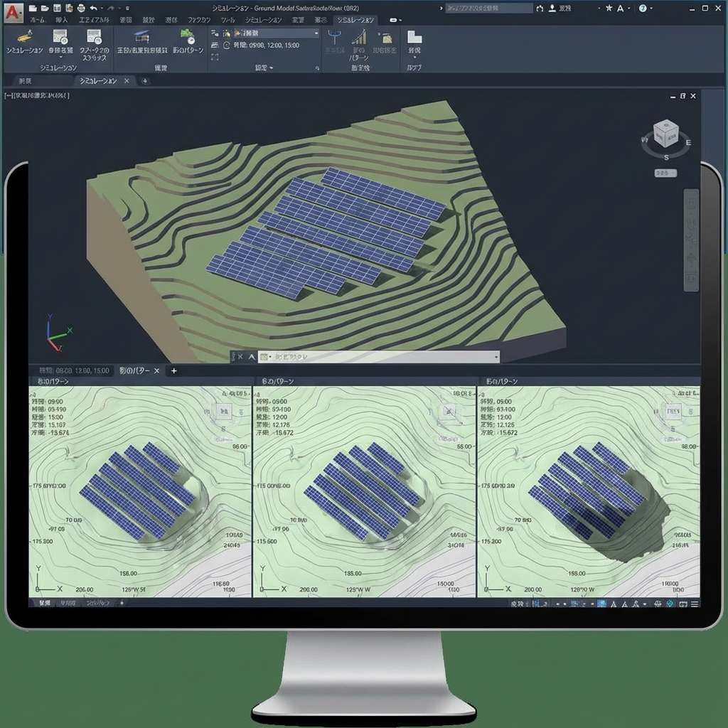Open the ツール menu in the ribbon bar
The height and width of the screenshot is (728, 728).
[x=226, y=21]
